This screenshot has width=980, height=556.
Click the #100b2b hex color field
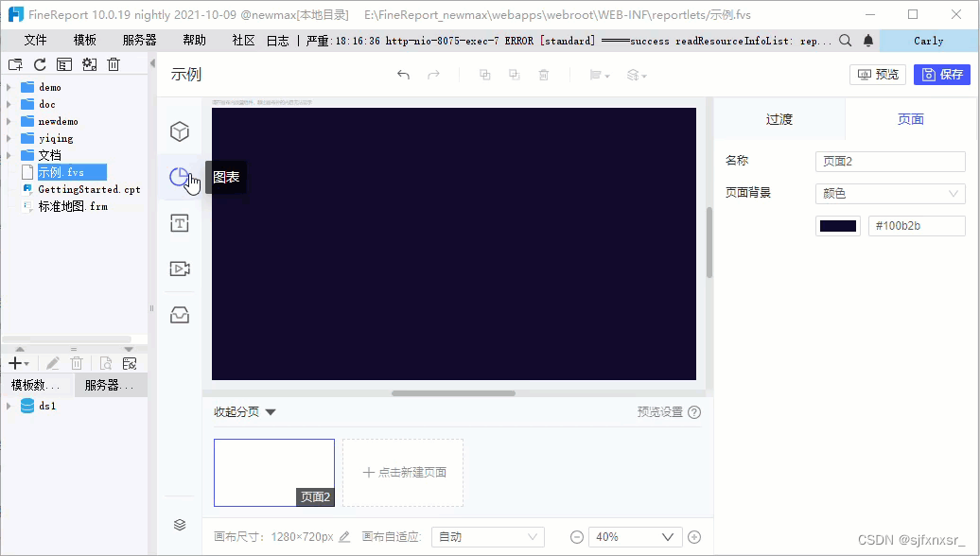pyautogui.click(x=917, y=226)
